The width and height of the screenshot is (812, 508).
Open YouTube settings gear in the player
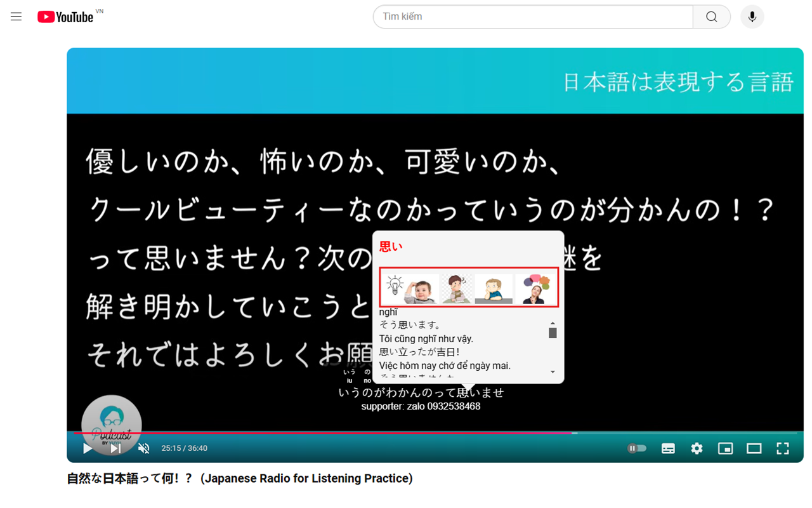[697, 448]
